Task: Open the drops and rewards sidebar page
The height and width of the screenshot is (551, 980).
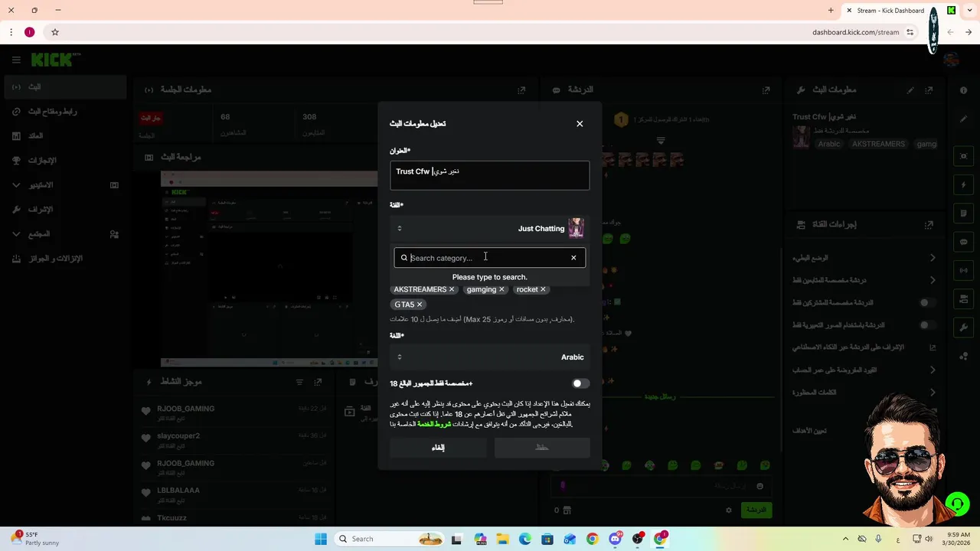Action: (x=64, y=259)
